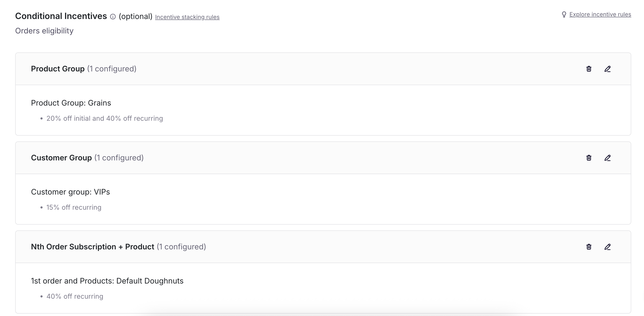Image resolution: width=644 pixels, height=316 pixels.
Task: Edit the Nth Order Subscription + Product incentive
Action: point(607,247)
